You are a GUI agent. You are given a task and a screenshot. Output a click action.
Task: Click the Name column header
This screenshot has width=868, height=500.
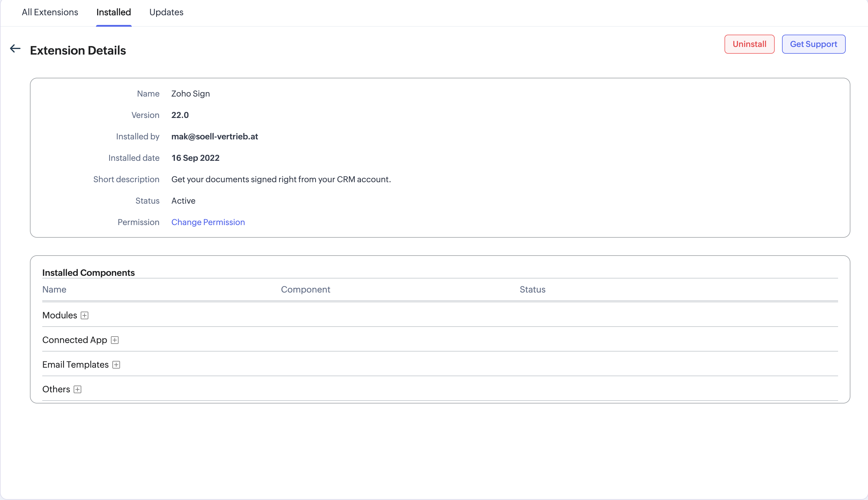coord(54,290)
